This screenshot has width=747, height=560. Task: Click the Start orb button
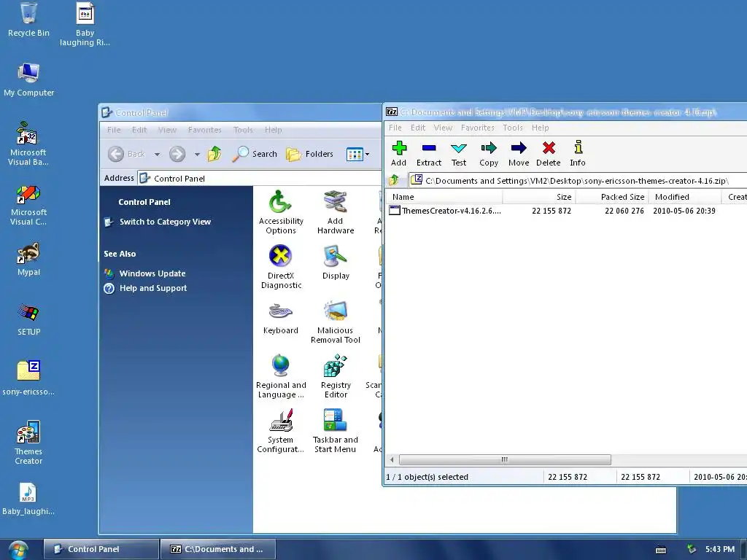point(18,550)
